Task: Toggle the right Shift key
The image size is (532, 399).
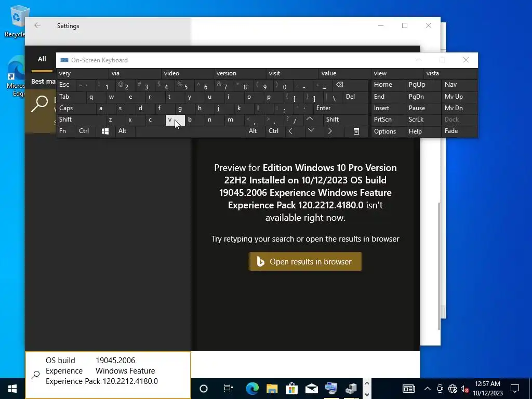Action: pyautogui.click(x=345, y=119)
